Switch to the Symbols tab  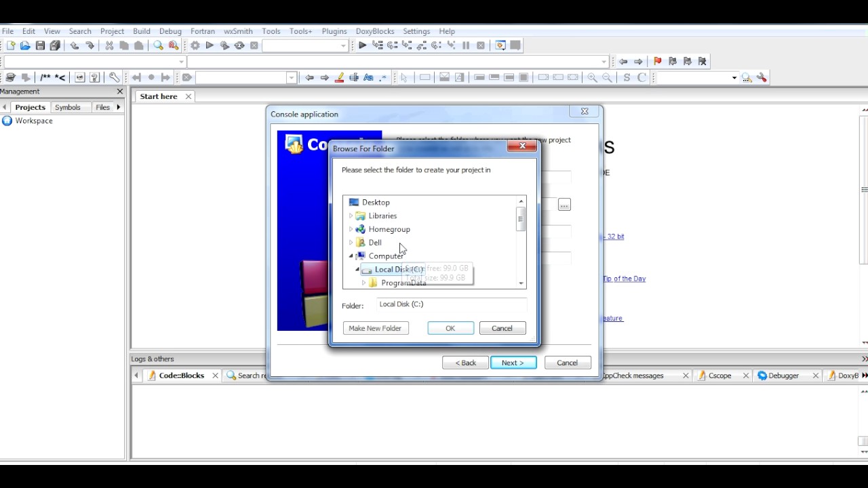tap(68, 107)
